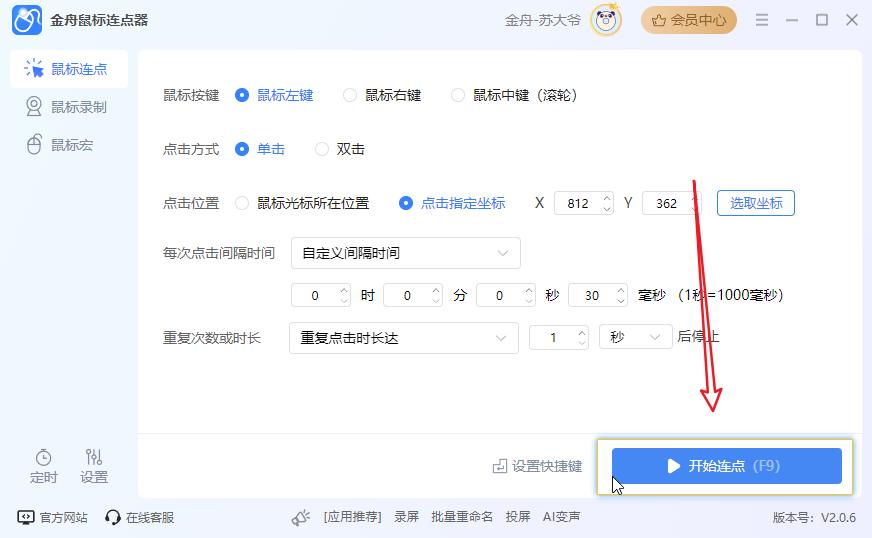
Task: Select 双击 double-click option
Action: [322, 149]
